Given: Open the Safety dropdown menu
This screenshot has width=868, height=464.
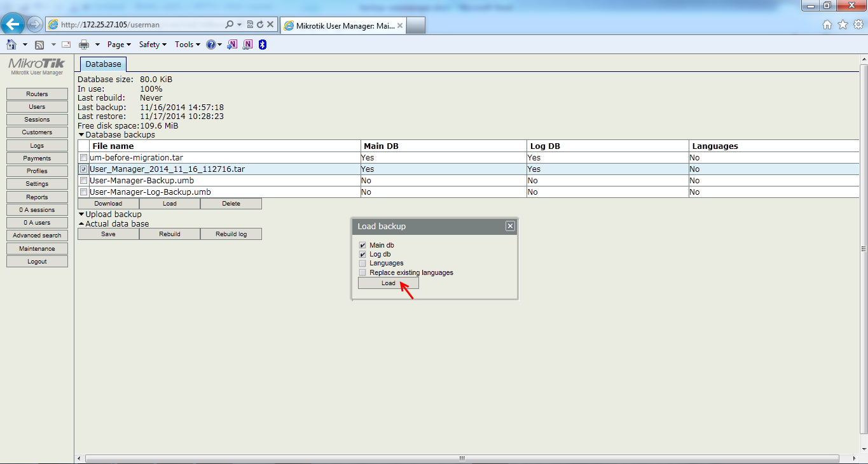Looking at the screenshot, I should pyautogui.click(x=153, y=45).
